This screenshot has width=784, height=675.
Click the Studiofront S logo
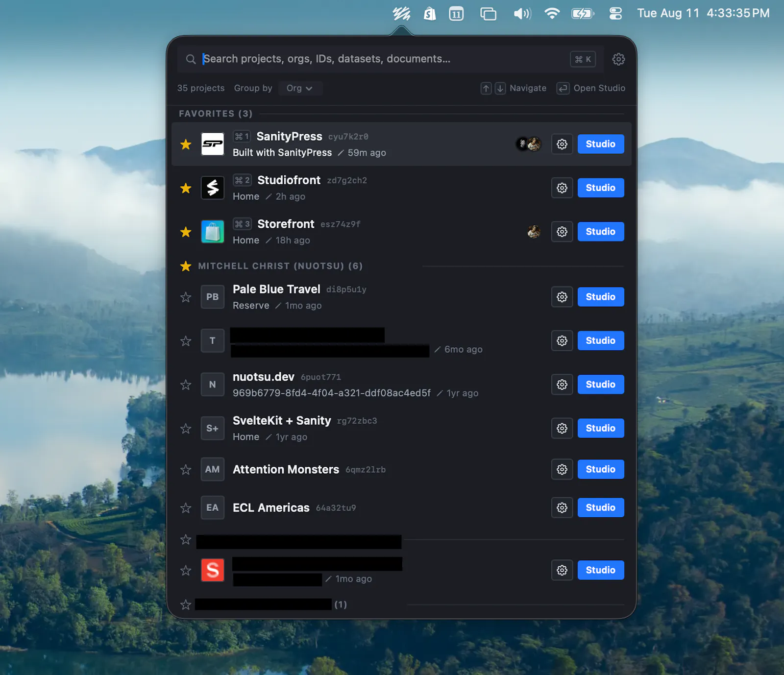[x=213, y=188]
